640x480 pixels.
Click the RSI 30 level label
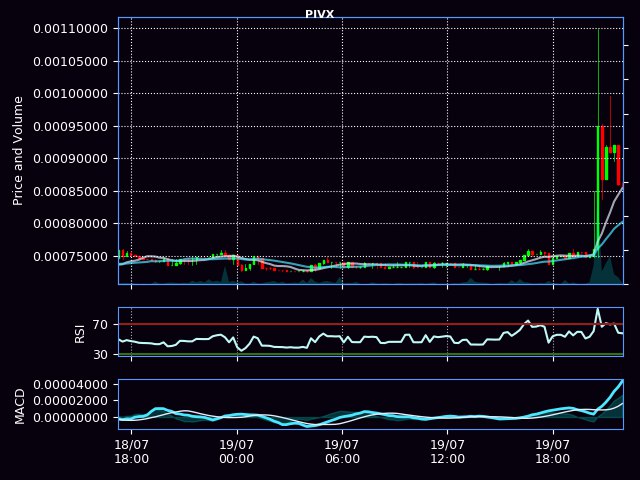click(100, 354)
